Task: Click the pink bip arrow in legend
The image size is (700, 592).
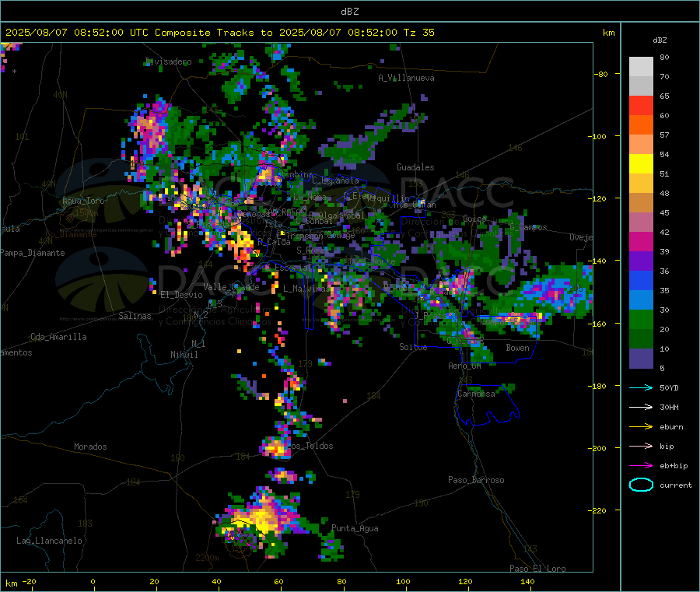Action: 641,446
